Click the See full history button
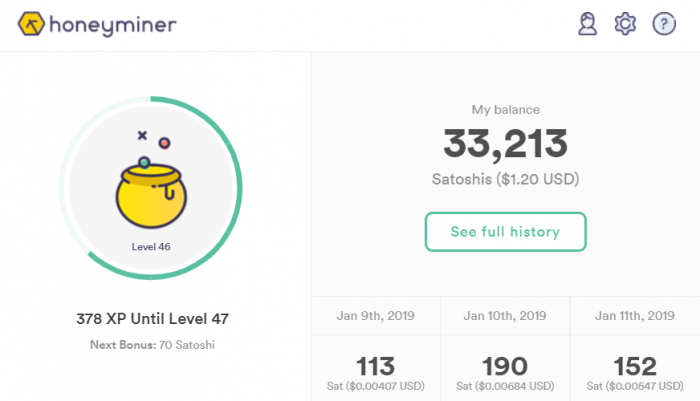This screenshot has height=401, width=700. tap(505, 232)
